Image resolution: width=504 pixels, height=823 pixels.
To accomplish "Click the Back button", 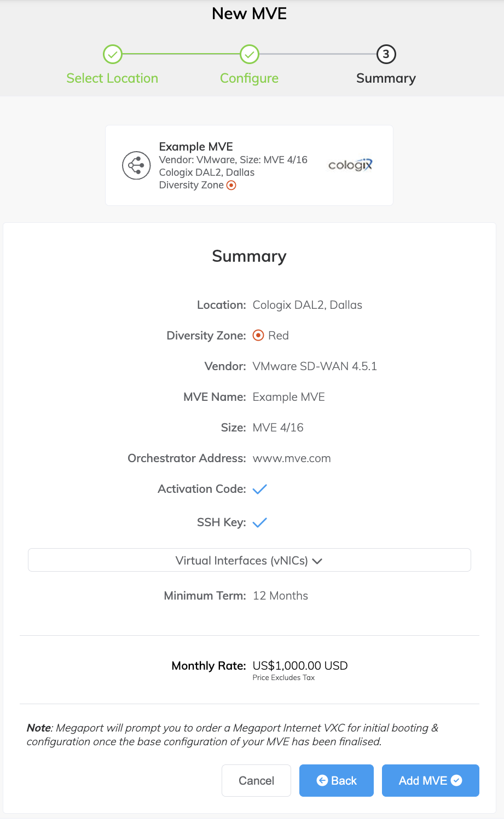I will click(x=337, y=780).
